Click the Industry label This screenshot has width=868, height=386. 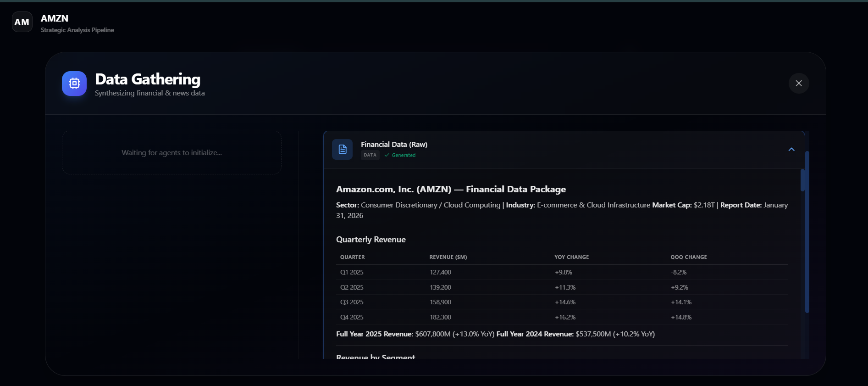pyautogui.click(x=520, y=205)
